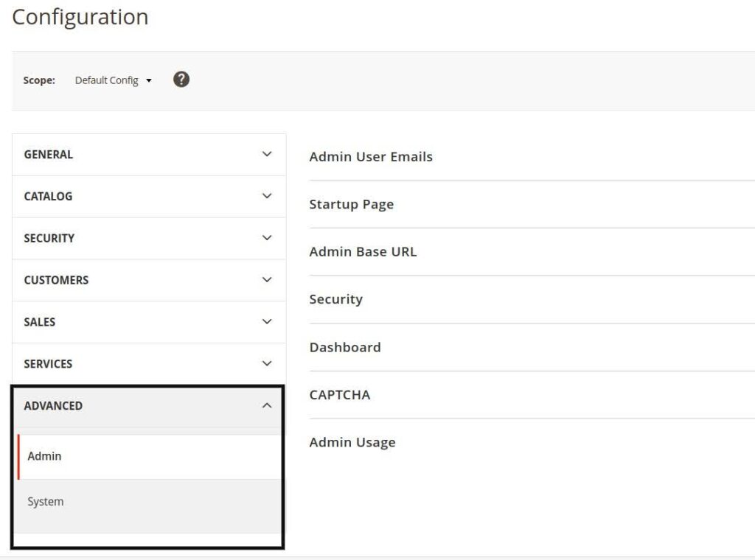755x560 pixels.
Task: Click the help question mark icon
Action: click(x=181, y=80)
